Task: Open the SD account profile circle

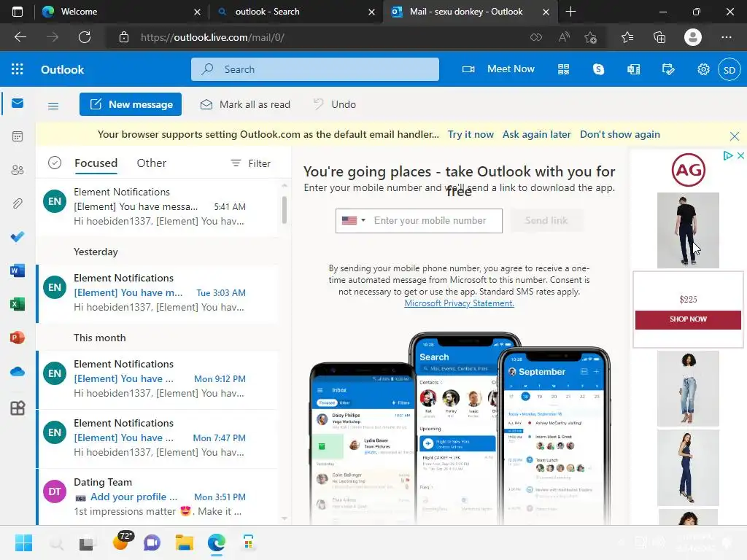Action: coord(729,70)
